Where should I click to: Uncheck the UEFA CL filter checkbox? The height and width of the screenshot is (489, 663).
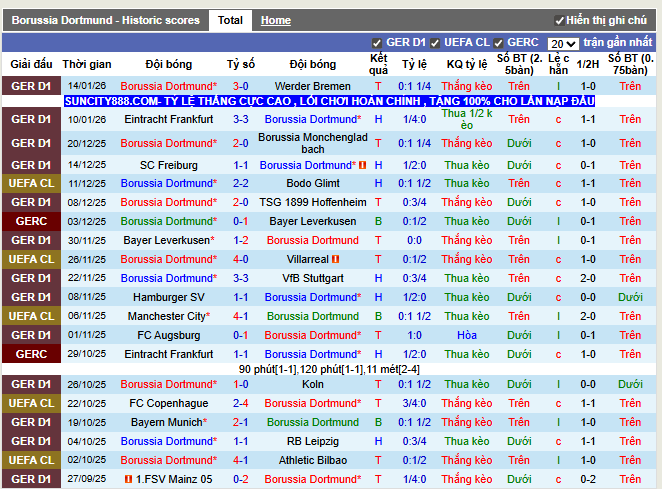click(x=435, y=43)
